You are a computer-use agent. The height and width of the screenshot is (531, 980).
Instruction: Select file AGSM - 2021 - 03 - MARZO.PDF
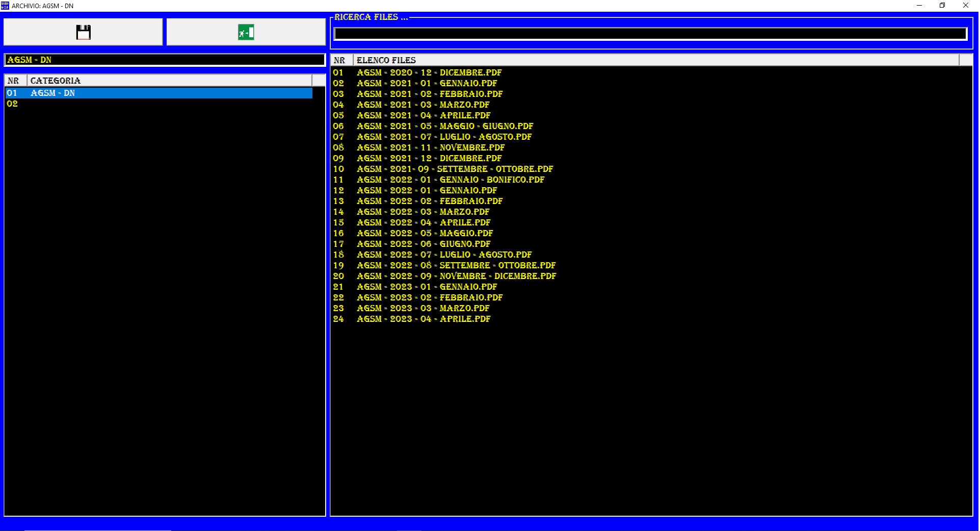click(x=423, y=105)
